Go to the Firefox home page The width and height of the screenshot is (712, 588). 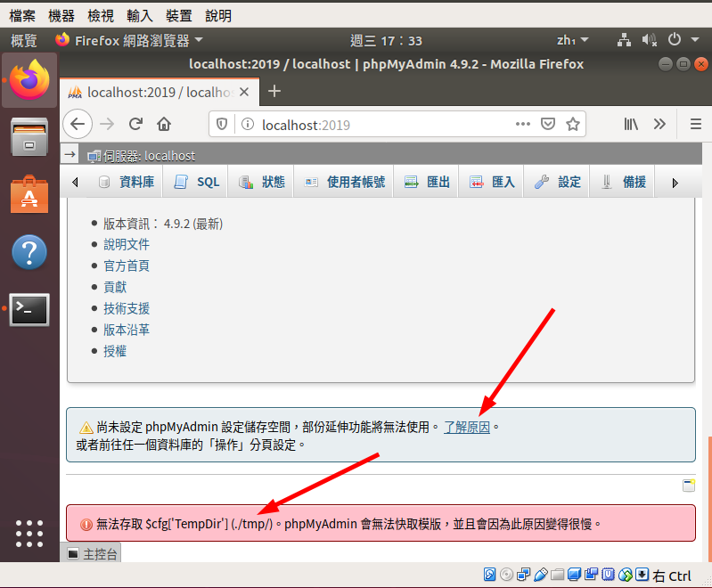[x=164, y=124]
